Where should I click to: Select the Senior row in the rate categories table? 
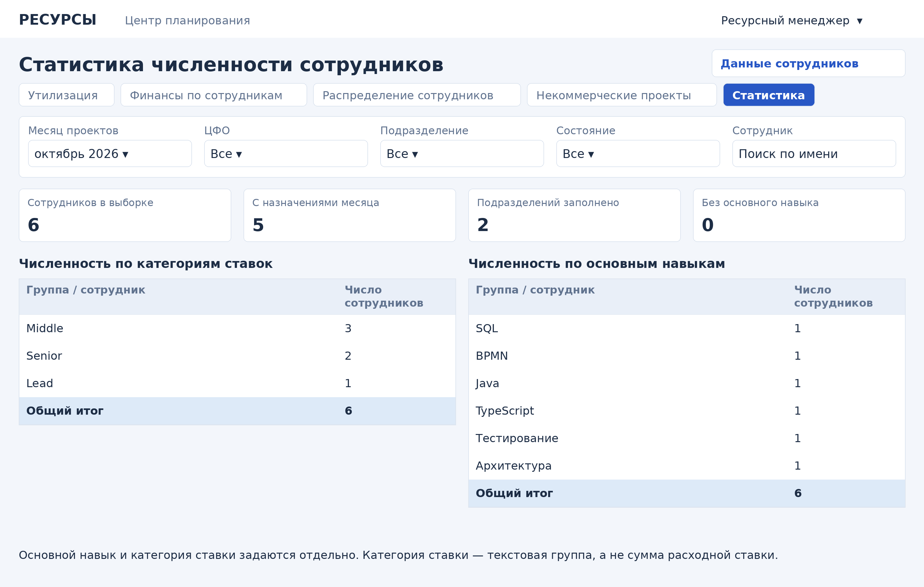[237, 356]
